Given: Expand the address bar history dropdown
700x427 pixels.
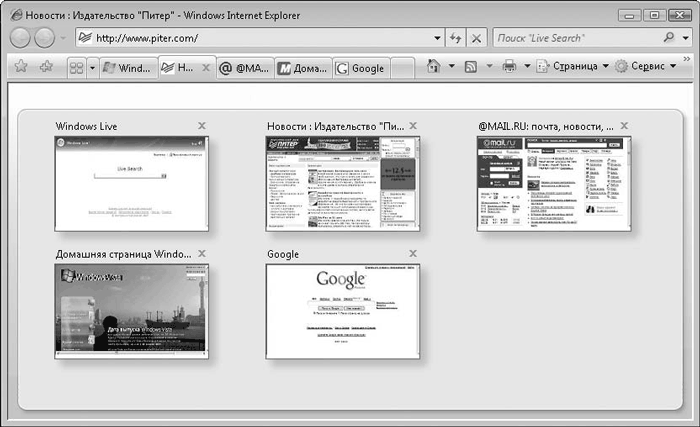Looking at the screenshot, I should point(437,38).
